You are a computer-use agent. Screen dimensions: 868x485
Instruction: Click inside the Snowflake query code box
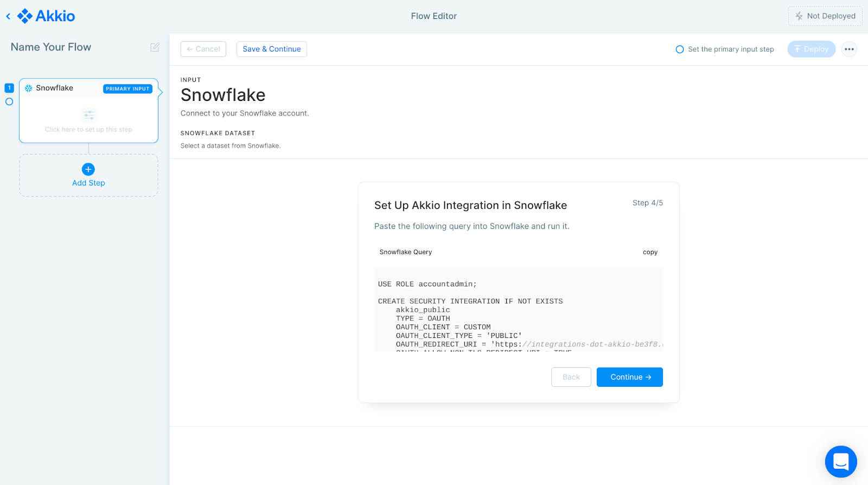[x=519, y=310]
